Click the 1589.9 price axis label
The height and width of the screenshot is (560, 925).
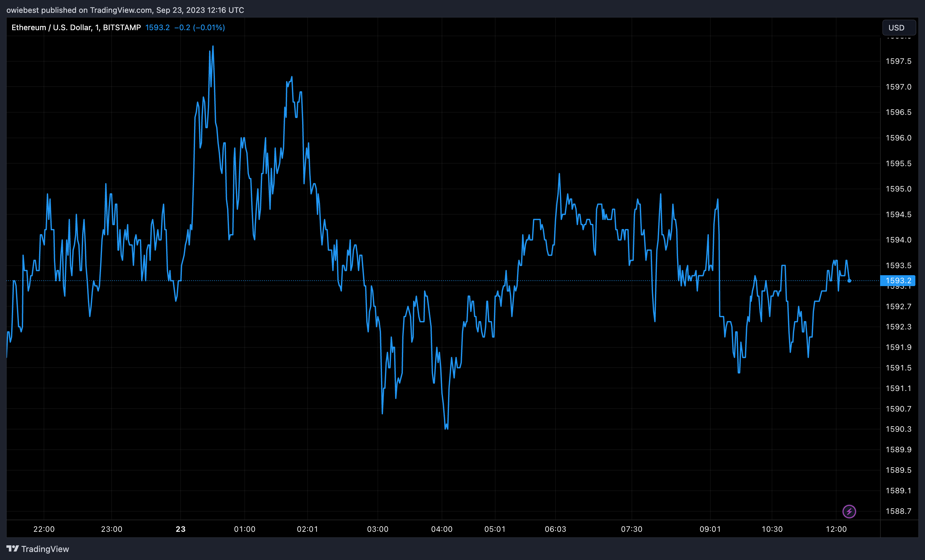tap(898, 450)
